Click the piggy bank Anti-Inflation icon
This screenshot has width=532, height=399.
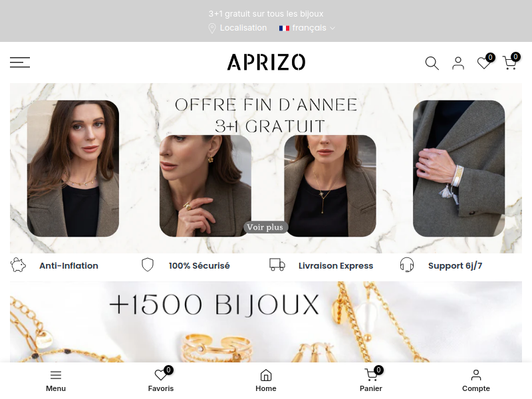click(x=18, y=265)
